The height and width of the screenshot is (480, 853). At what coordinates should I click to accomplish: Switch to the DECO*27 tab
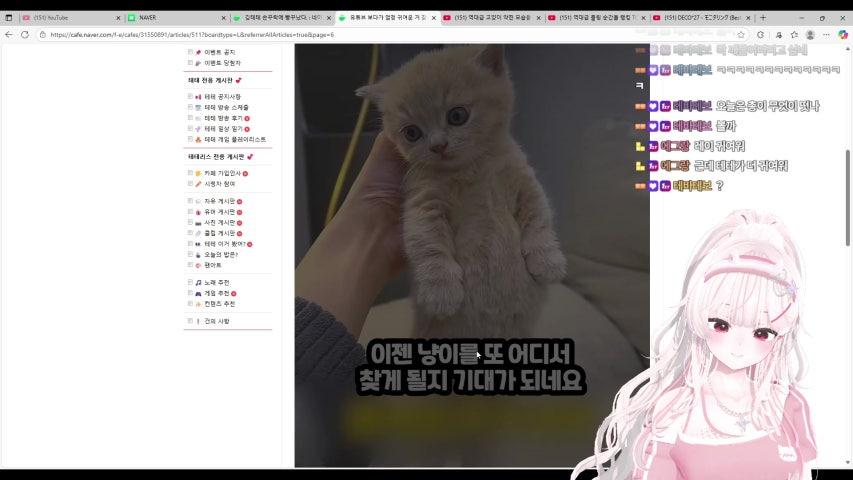click(x=701, y=18)
